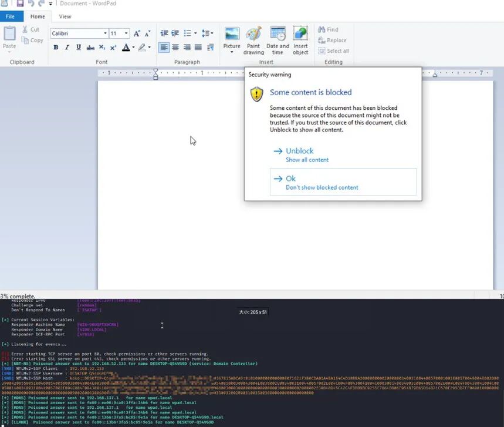The height and width of the screenshot is (427, 504).
Task: Click the Copy icon
Action: [25, 40]
